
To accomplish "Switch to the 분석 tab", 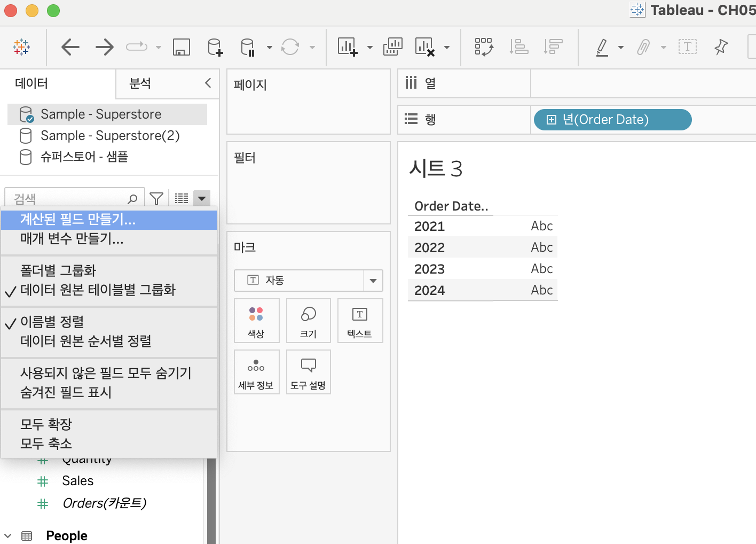I will (x=140, y=83).
